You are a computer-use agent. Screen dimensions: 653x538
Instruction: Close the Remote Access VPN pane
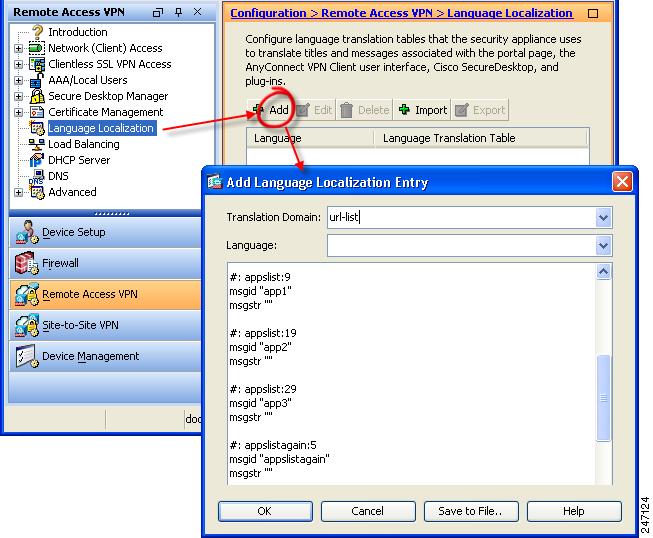click(197, 12)
